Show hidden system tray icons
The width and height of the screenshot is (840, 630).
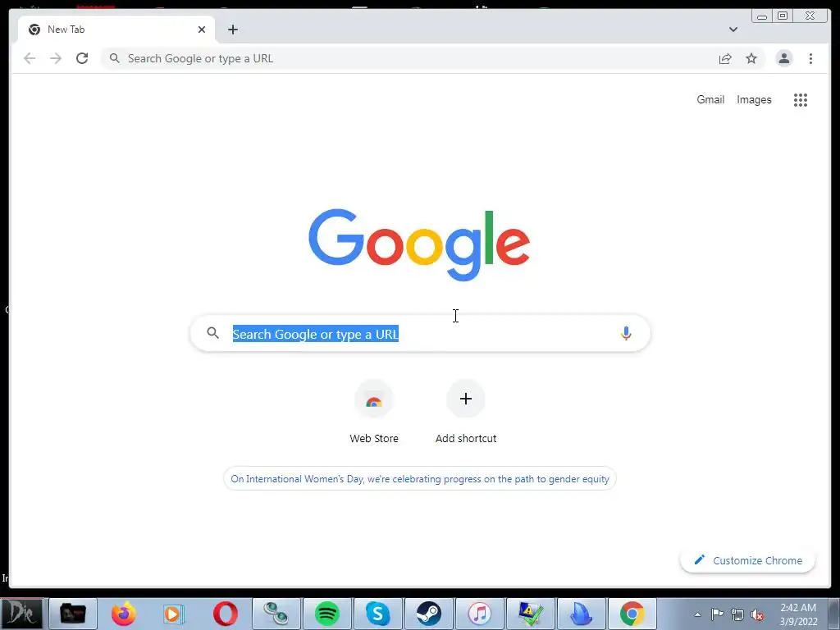[x=697, y=614]
